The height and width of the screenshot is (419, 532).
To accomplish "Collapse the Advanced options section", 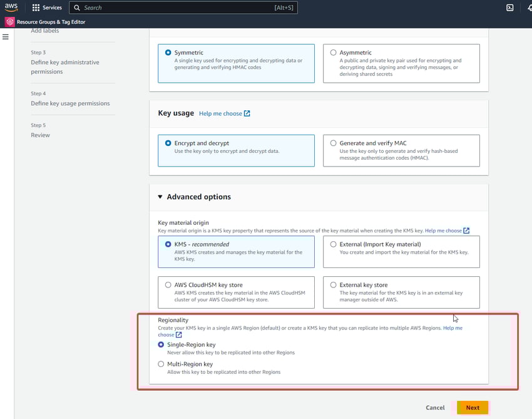I will [x=161, y=196].
